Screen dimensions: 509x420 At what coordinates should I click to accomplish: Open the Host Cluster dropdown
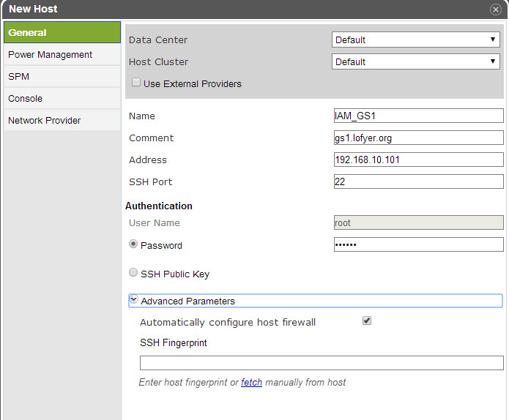415,61
